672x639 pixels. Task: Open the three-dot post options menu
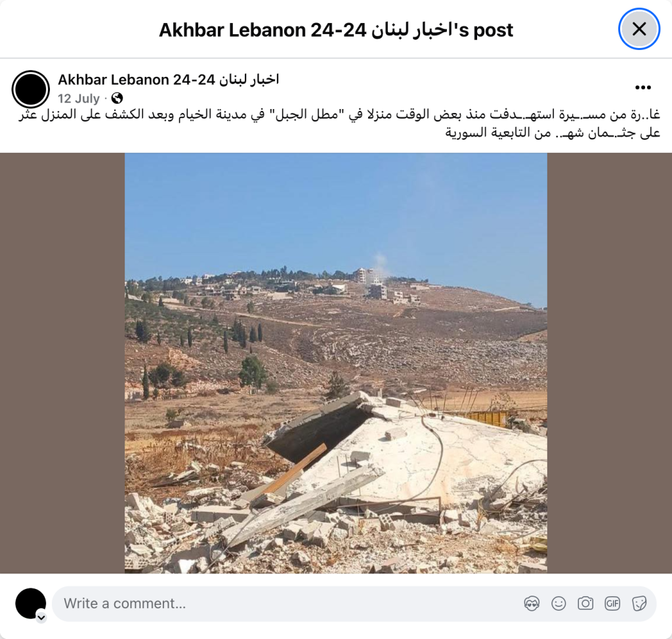coord(643,87)
